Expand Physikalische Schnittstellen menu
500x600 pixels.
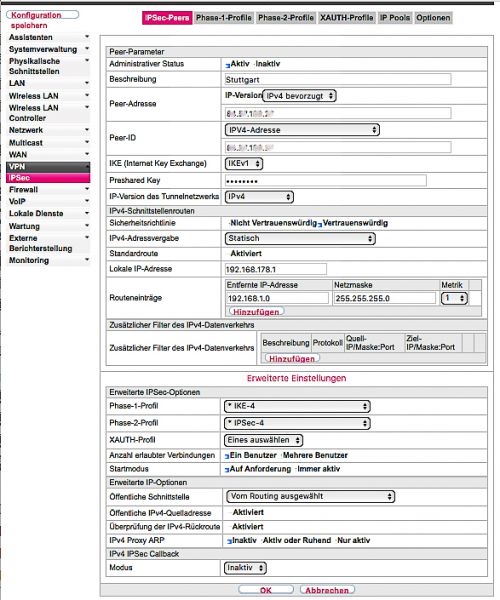pos(48,66)
